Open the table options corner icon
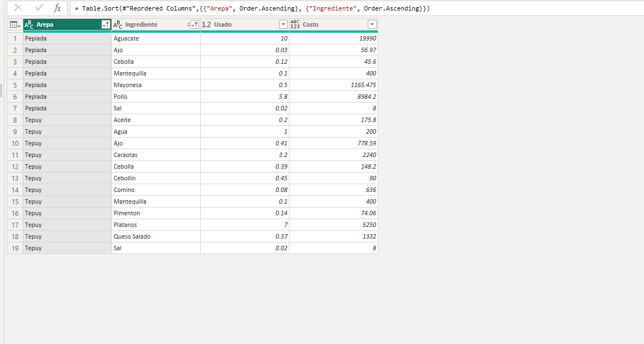The height and width of the screenshot is (344, 644). (15, 24)
